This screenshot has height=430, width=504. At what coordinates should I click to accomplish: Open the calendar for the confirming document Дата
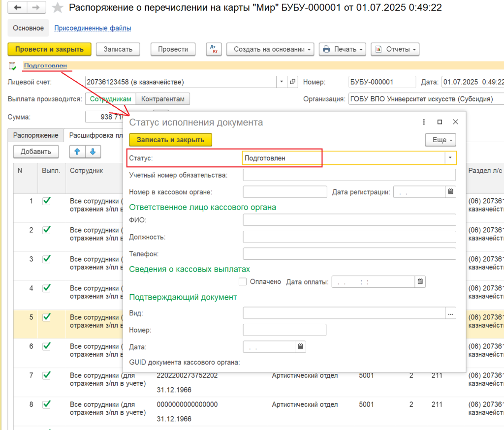(x=300, y=346)
